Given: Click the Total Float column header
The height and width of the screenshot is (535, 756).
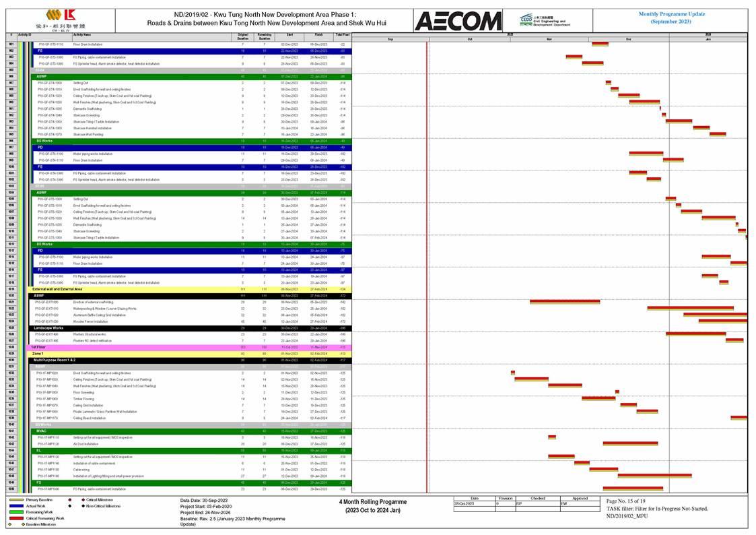Looking at the screenshot, I should (x=342, y=34).
